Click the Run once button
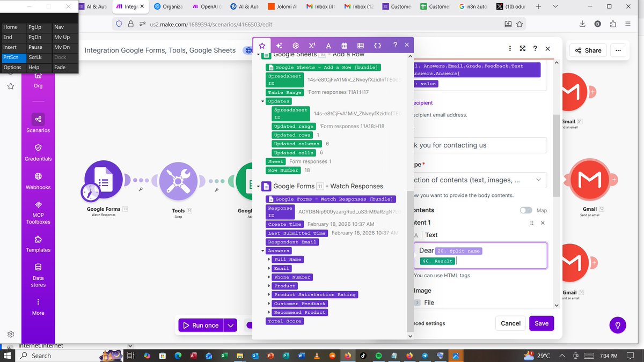 201,325
